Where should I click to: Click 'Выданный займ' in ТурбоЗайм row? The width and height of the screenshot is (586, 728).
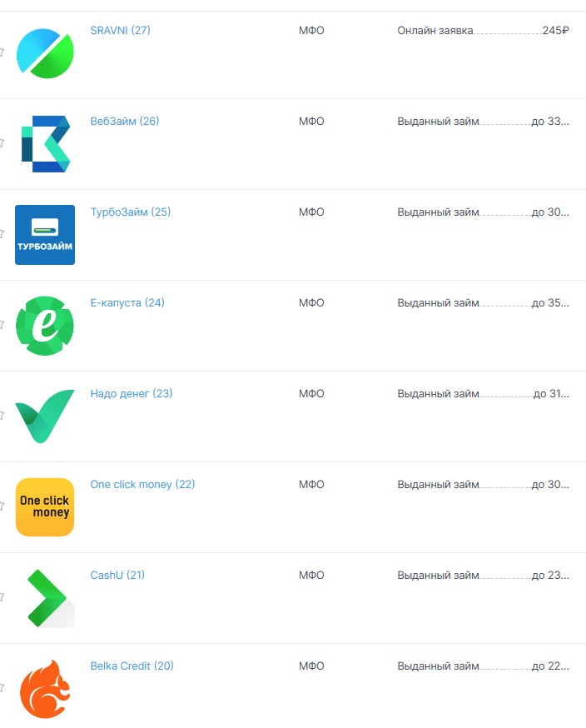click(438, 212)
